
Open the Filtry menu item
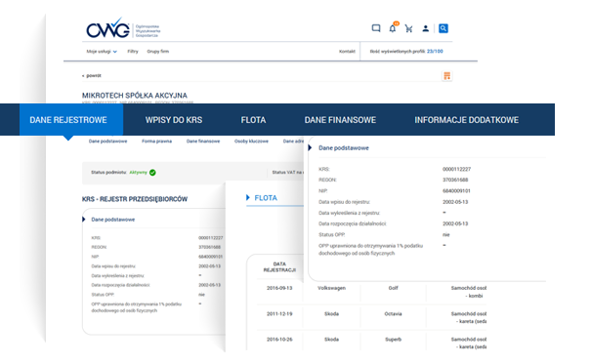click(133, 52)
